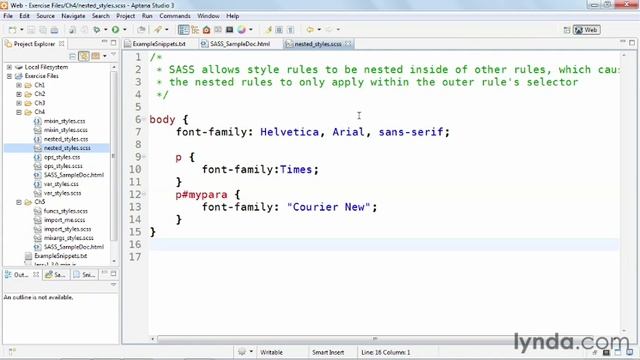Open the Run dropdown arrow
Image resolution: width=640 pixels, height=360 pixels.
124,30
